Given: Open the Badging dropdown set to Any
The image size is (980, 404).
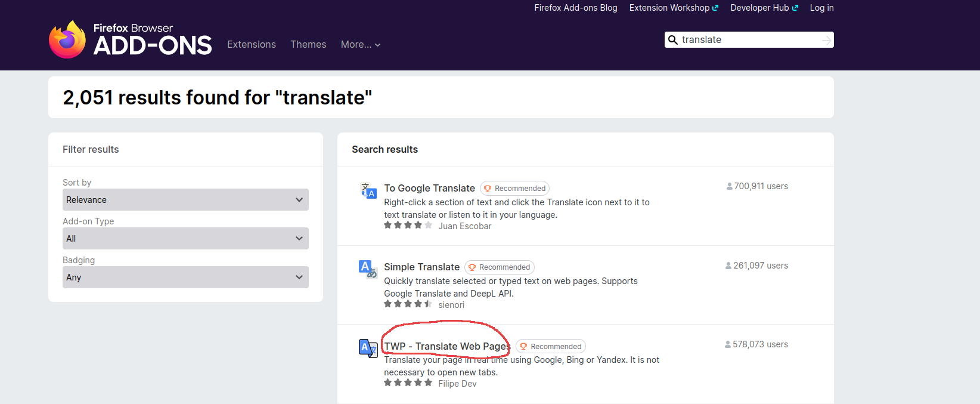Looking at the screenshot, I should (185, 277).
